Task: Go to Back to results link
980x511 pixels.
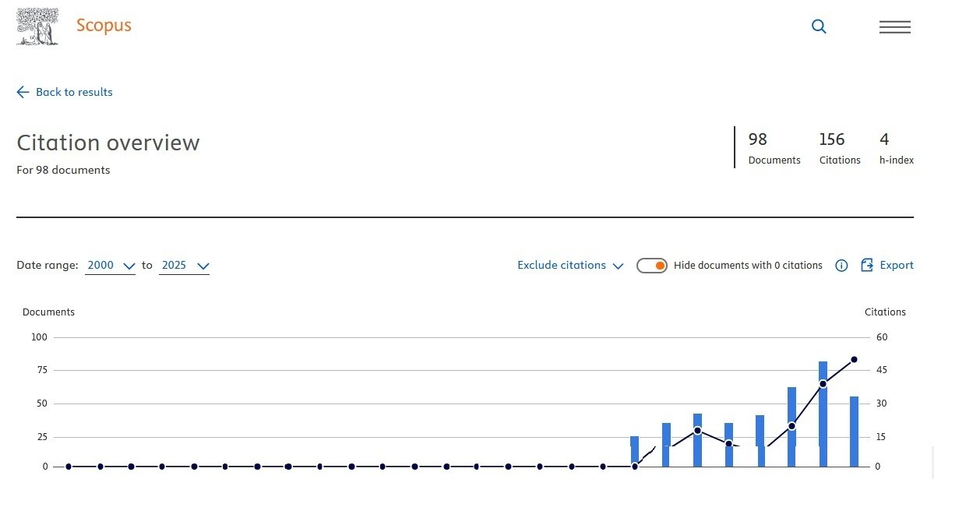Action: pyautogui.click(x=74, y=92)
